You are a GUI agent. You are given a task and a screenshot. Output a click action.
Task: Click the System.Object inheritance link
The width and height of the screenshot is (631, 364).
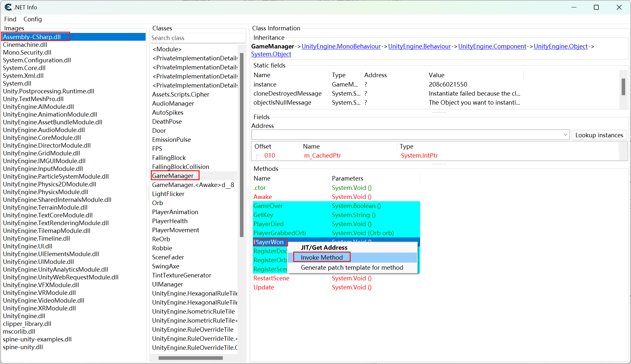click(x=271, y=54)
